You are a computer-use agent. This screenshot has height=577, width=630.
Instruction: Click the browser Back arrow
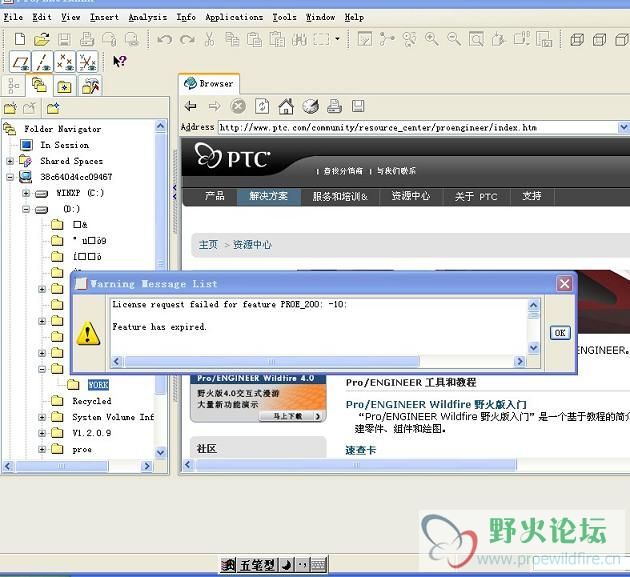(190, 106)
